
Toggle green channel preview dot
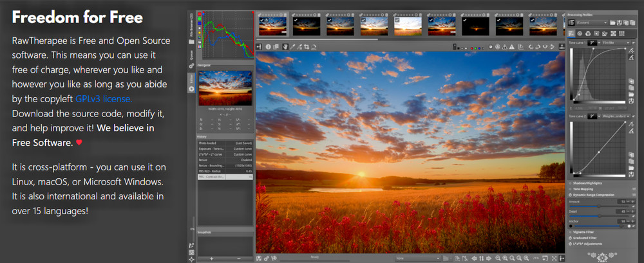tap(476, 48)
